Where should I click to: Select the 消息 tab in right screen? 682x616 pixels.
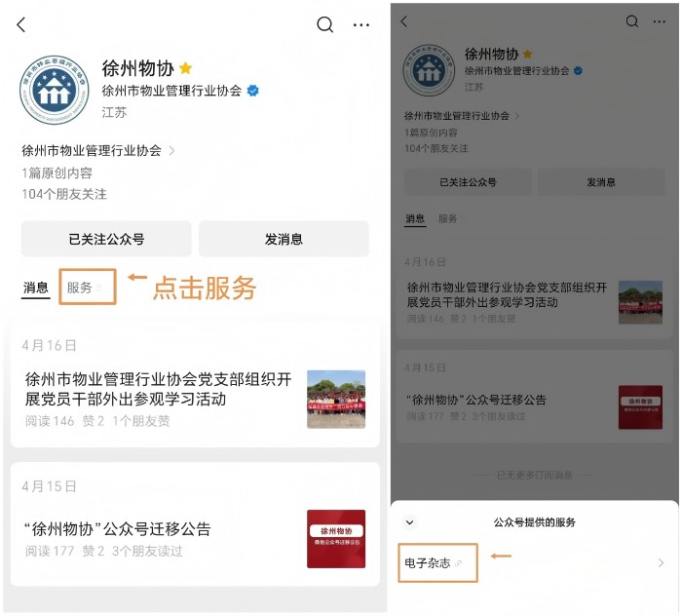click(x=415, y=218)
